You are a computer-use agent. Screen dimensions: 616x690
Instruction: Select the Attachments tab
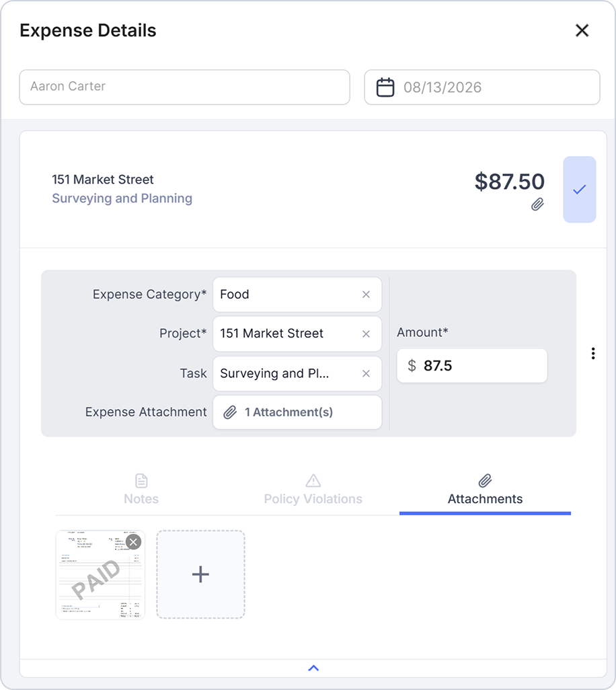click(x=485, y=490)
